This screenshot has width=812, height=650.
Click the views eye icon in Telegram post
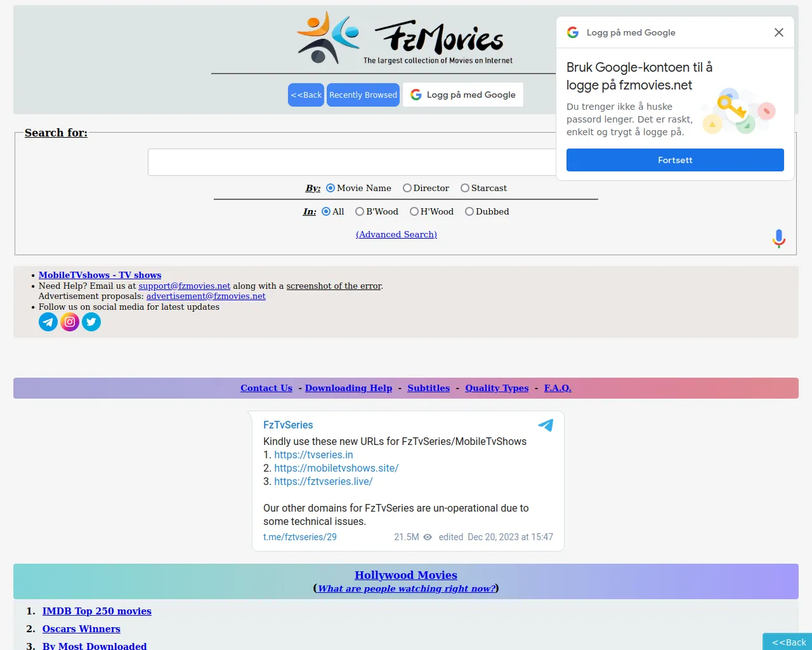coord(428,537)
